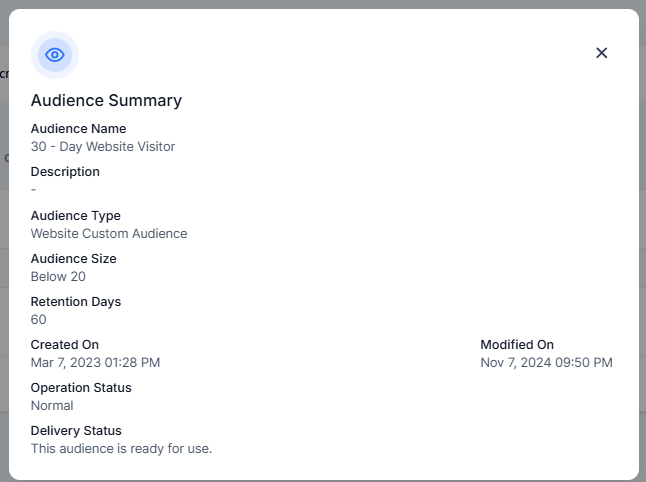This screenshot has width=646, height=482.
Task: Click the Created On label
Action: [65, 345]
